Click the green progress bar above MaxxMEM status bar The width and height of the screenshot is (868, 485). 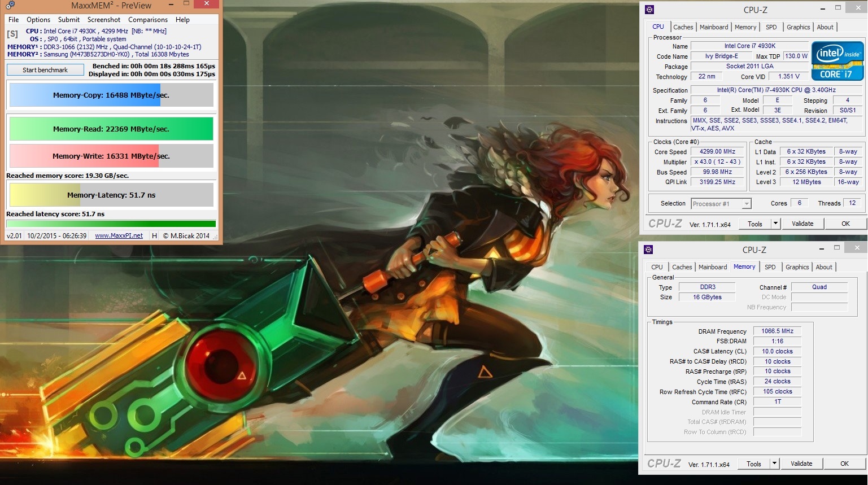coord(111,224)
